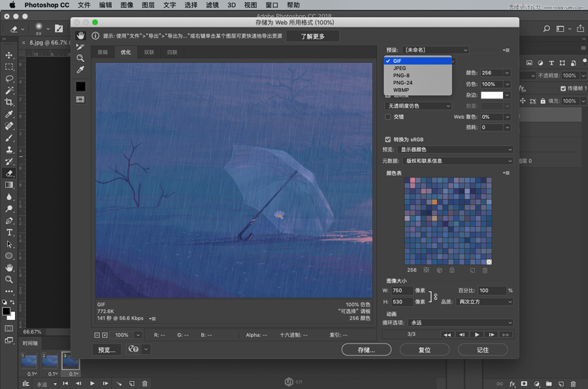
Task: Click the 了解更多 learn more button
Action: pyautogui.click(x=312, y=36)
